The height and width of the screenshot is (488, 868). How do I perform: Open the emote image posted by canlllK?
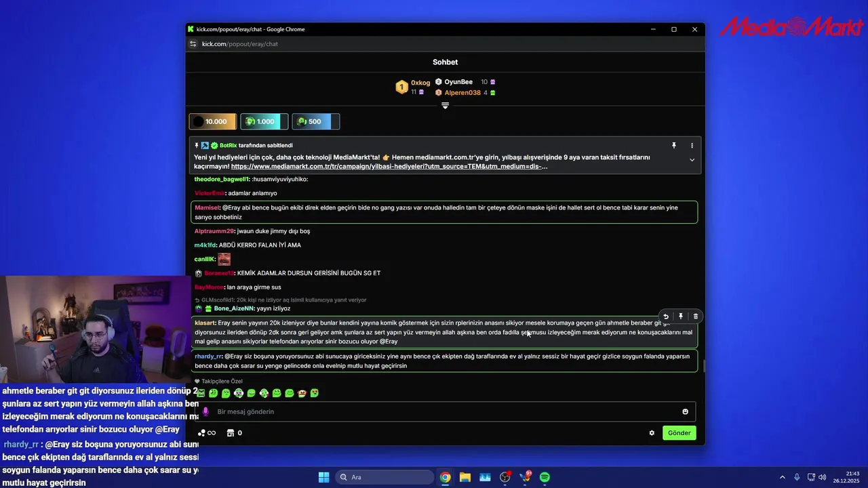[224, 259]
